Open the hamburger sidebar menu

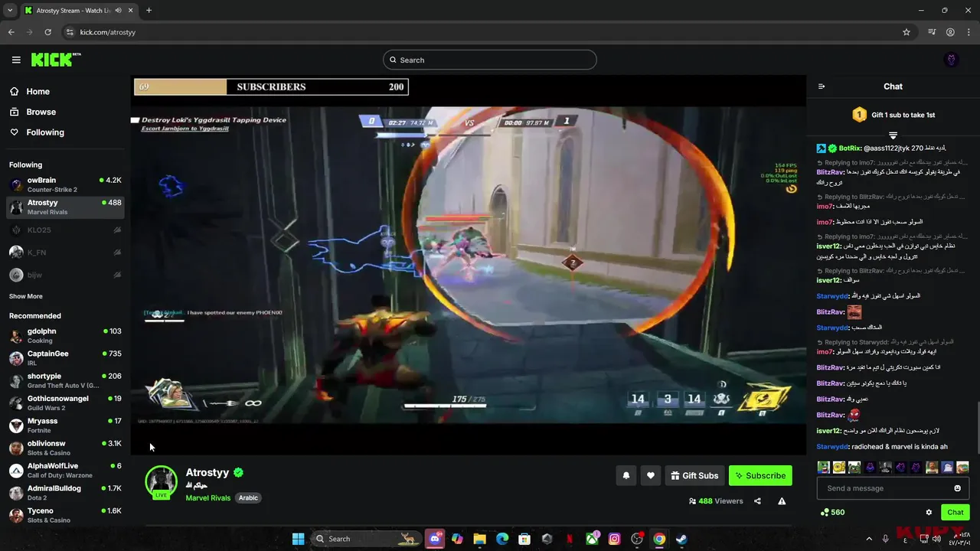click(16, 60)
